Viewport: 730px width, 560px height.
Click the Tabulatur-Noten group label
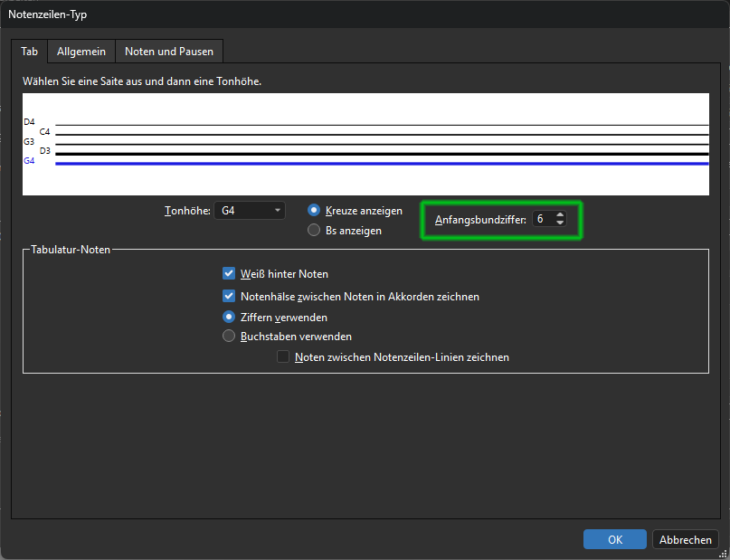click(x=71, y=250)
